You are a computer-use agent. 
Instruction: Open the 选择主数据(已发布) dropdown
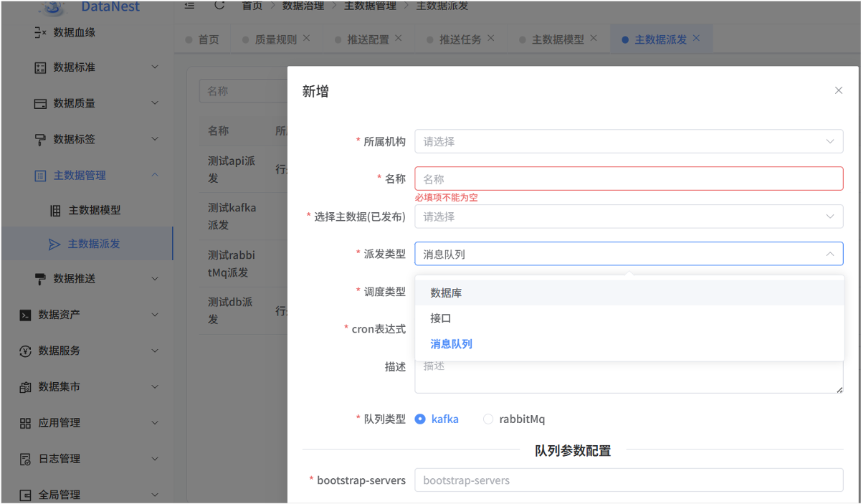(x=628, y=216)
